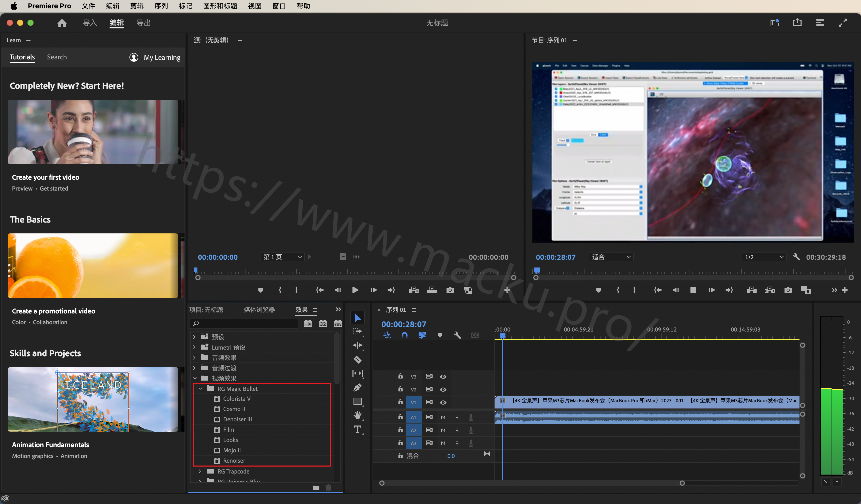Open the 1/2 playback resolution dropdown
Screen dimensions: 861x504
click(x=764, y=257)
